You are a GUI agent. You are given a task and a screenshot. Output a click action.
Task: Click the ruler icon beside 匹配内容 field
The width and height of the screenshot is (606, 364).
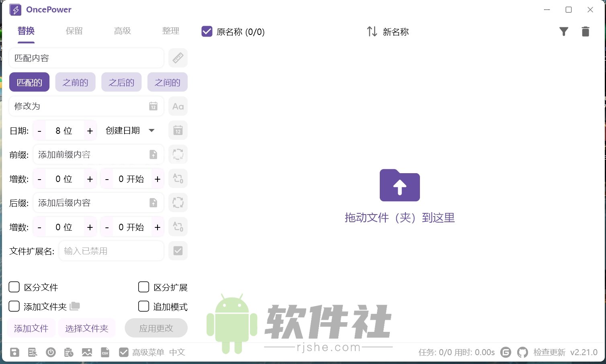tap(178, 58)
